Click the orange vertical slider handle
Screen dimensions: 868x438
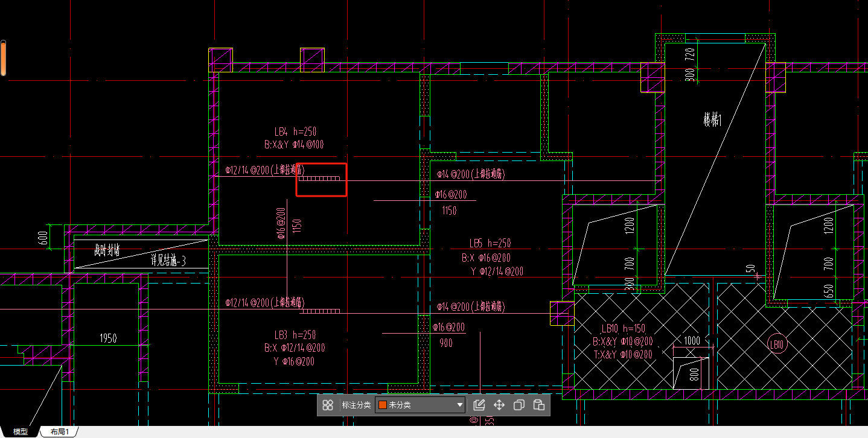(x=3, y=58)
